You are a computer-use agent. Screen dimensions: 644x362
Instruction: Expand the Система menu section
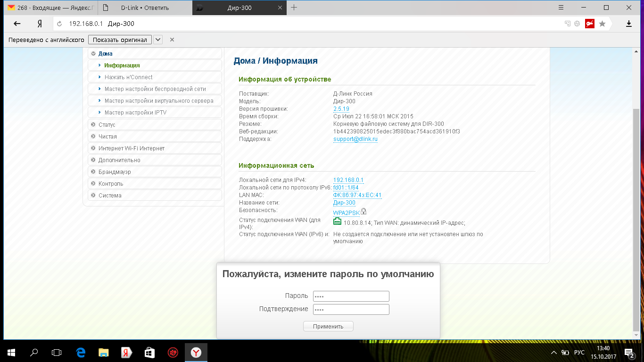[x=110, y=195]
